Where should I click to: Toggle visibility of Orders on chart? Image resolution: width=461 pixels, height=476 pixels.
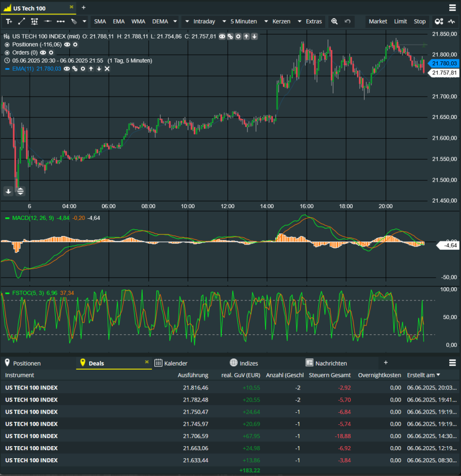click(x=43, y=53)
